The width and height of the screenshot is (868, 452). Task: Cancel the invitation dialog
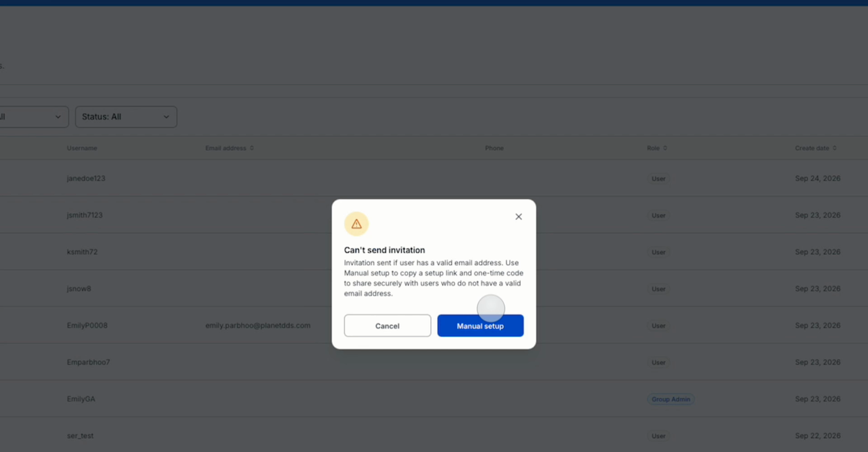387,326
